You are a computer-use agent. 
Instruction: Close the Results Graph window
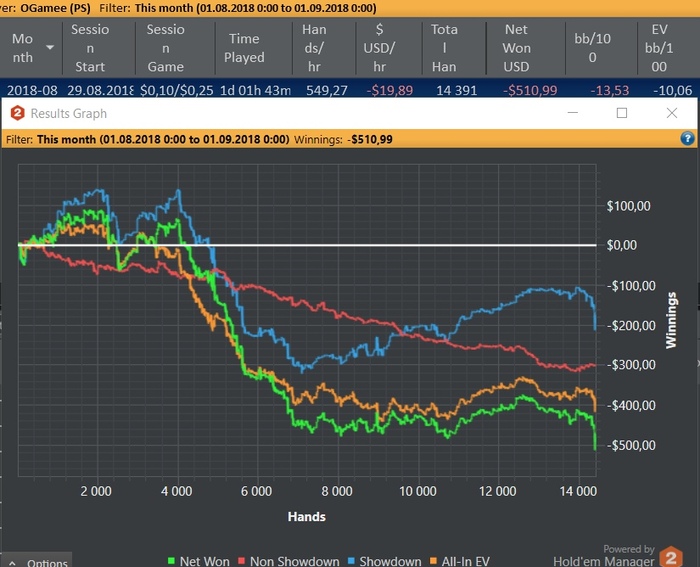coord(672,113)
